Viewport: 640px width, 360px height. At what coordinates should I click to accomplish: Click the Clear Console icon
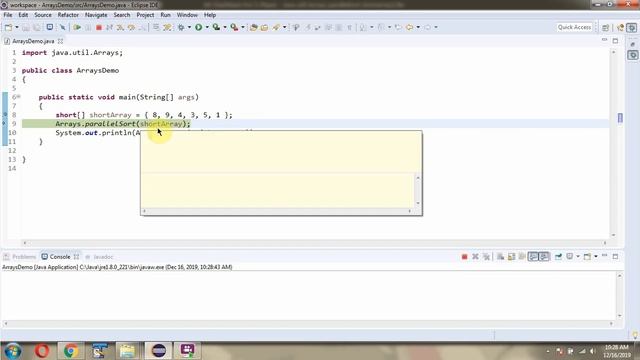(500, 257)
